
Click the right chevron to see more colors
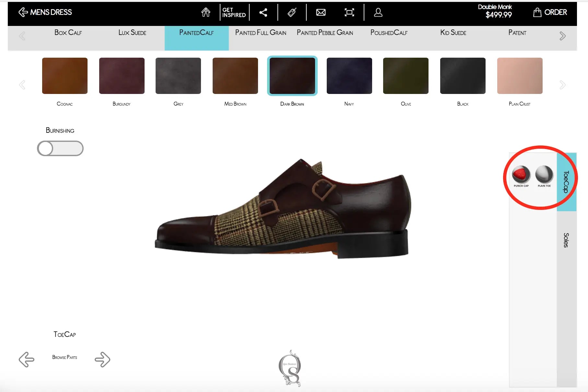click(562, 85)
